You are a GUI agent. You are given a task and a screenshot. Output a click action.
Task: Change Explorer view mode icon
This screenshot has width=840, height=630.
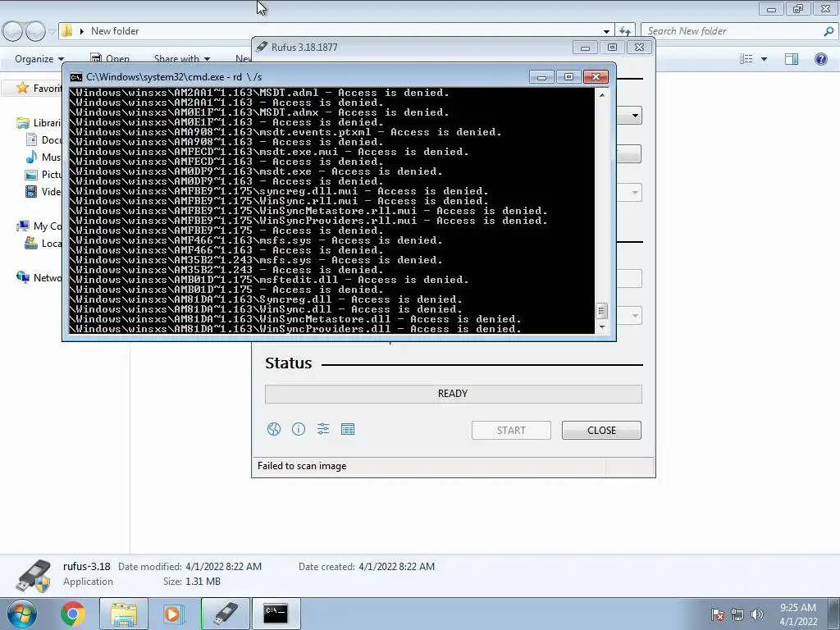tap(746, 59)
